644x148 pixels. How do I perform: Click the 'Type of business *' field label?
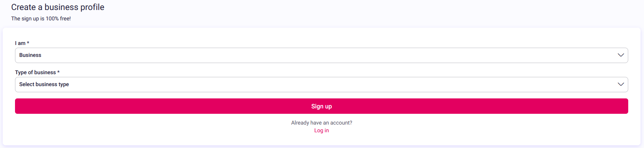click(37, 72)
